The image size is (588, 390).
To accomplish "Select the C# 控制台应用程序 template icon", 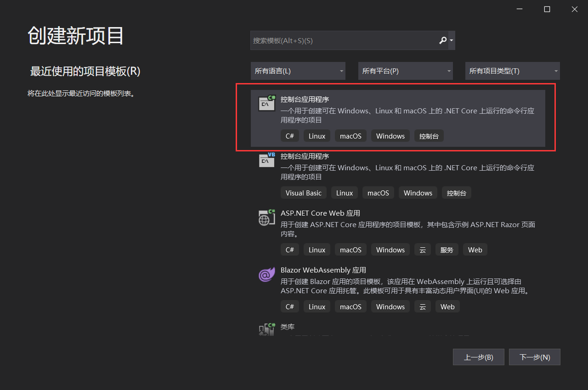I will (x=266, y=103).
